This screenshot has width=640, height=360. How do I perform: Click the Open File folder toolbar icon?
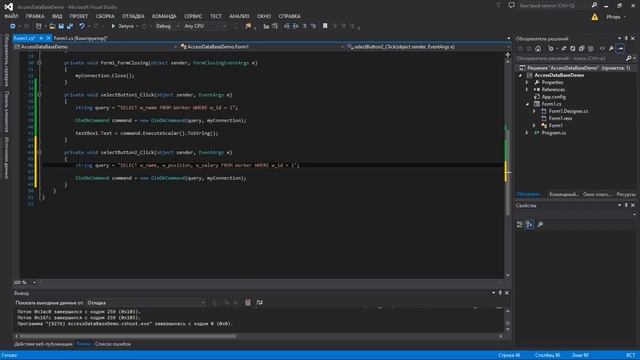[52, 26]
